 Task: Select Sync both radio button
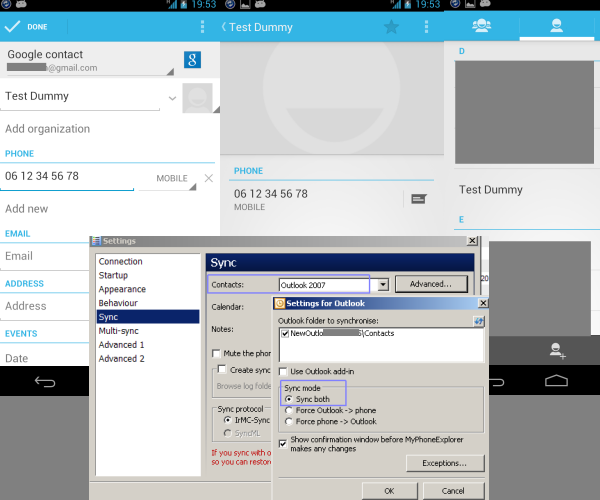(289, 399)
